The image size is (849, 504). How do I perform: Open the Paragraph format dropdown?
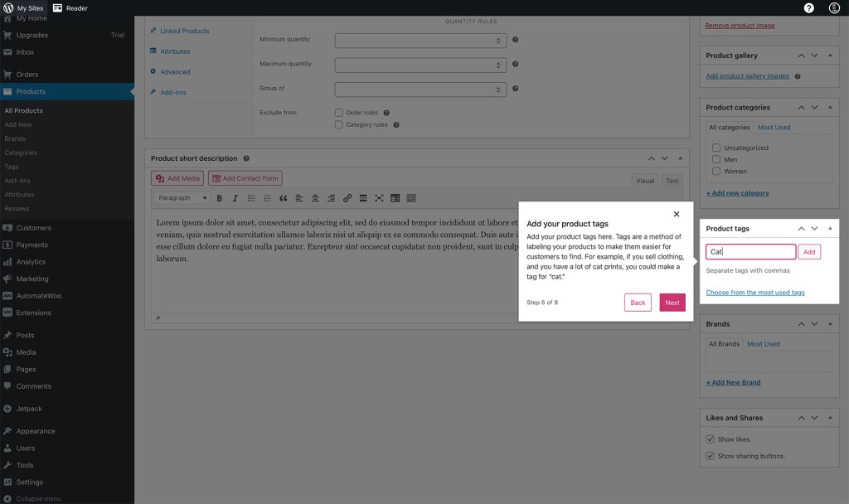pos(182,198)
